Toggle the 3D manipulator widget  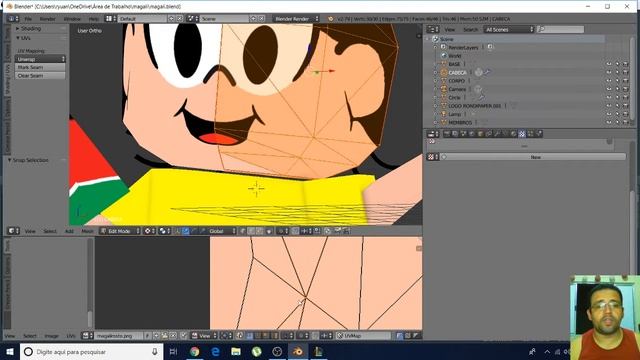tap(177, 231)
